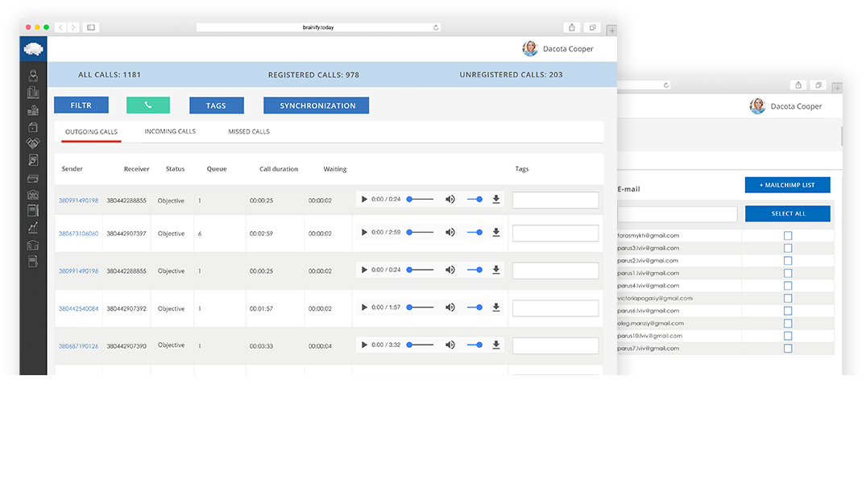Click the Tags field in the 380687190126 row

coord(555,346)
